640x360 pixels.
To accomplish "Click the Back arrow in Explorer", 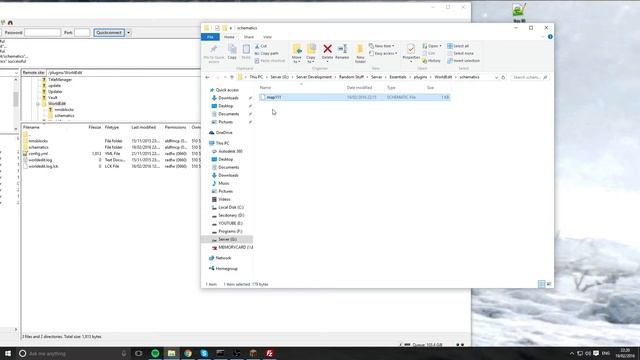I will pos(207,77).
